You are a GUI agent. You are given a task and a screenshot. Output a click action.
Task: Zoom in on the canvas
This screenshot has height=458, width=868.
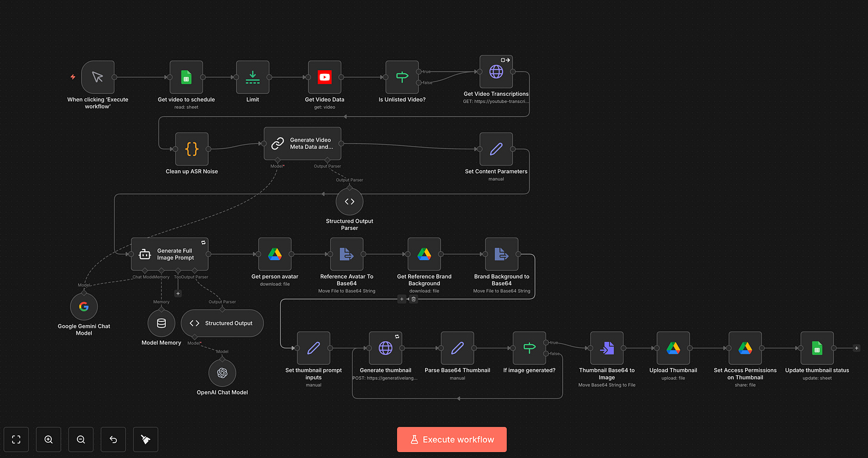click(49, 440)
